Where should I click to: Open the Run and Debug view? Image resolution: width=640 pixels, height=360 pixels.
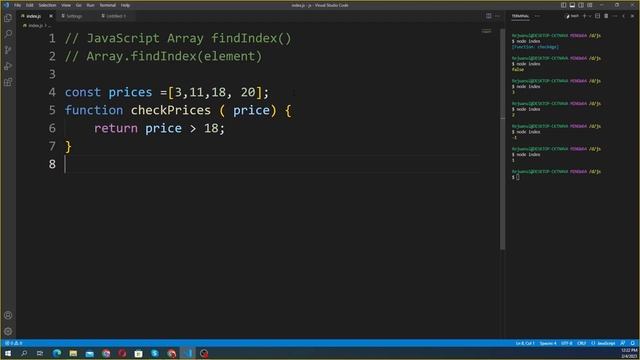pos(8,66)
